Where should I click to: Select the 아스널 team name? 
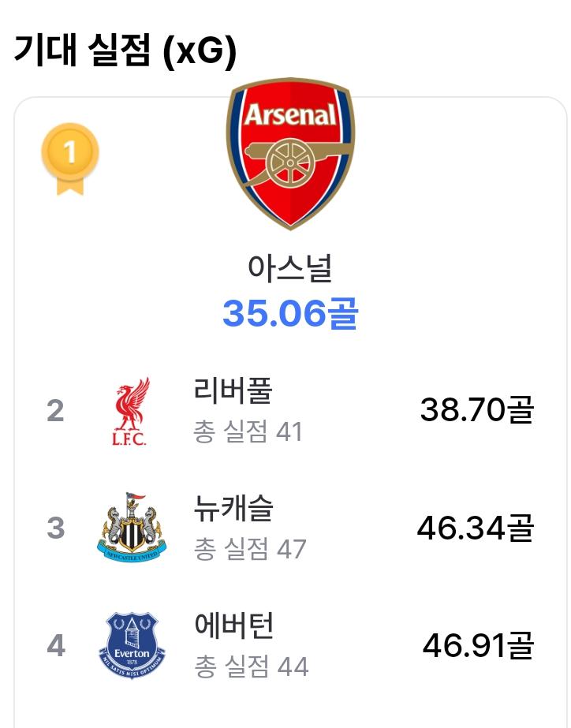point(290,268)
